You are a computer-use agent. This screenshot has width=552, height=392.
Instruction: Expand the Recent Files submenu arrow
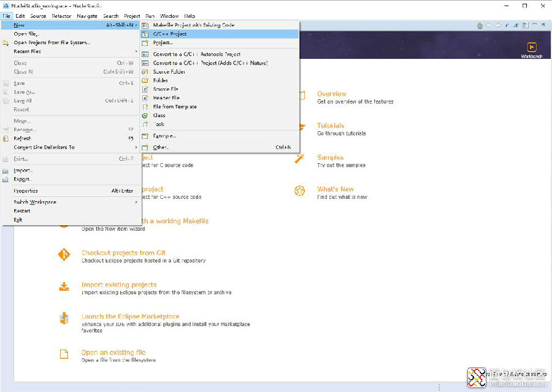pyautogui.click(x=136, y=52)
